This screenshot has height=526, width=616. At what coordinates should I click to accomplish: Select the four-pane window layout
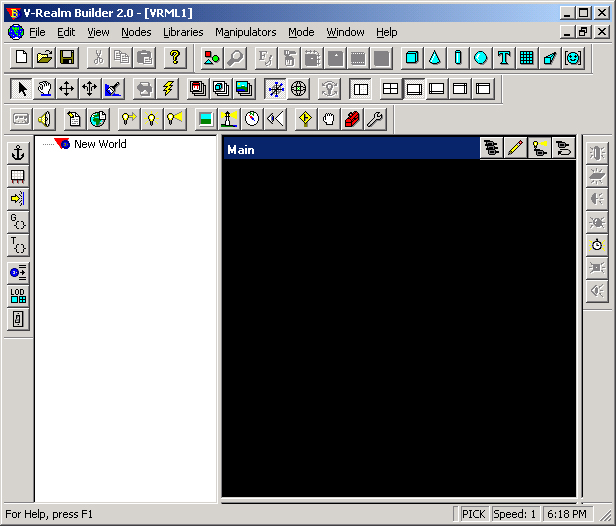pos(390,88)
